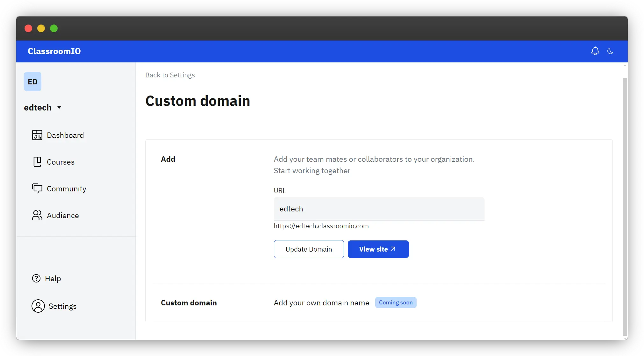The width and height of the screenshot is (644, 356).
Task: Click the Coming soon badge
Action: click(396, 303)
